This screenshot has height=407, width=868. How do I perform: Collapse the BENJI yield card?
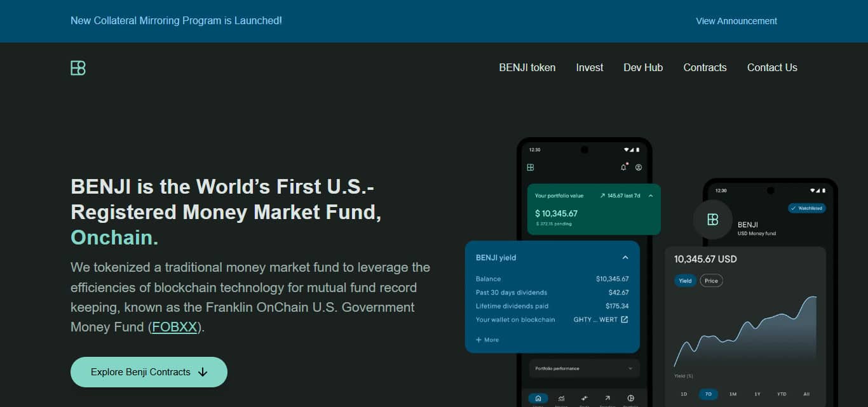pos(625,258)
